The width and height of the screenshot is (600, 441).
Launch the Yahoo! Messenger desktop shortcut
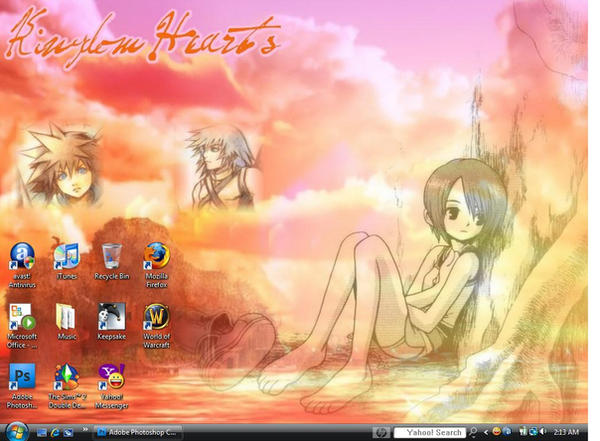pyautogui.click(x=112, y=386)
